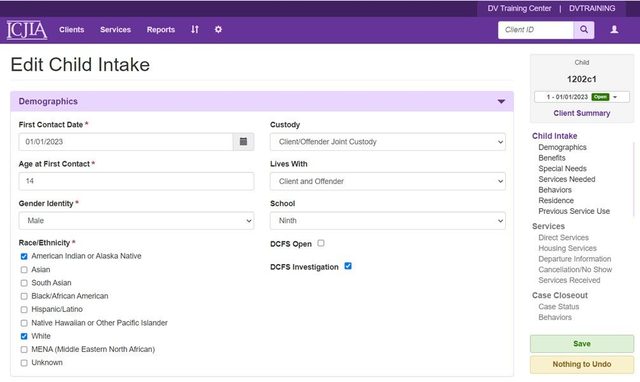Jump to Services Needed in sidebar

coord(567,179)
